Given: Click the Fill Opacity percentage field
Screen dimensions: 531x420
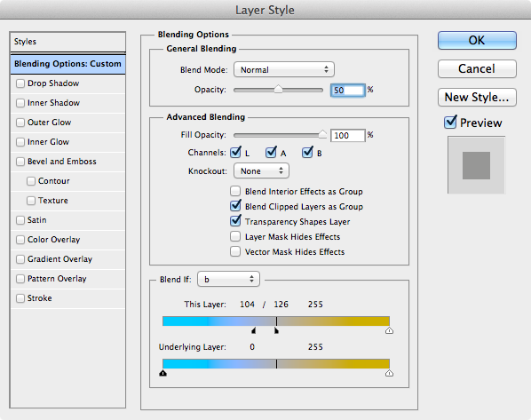Looking at the screenshot, I should pos(348,136).
